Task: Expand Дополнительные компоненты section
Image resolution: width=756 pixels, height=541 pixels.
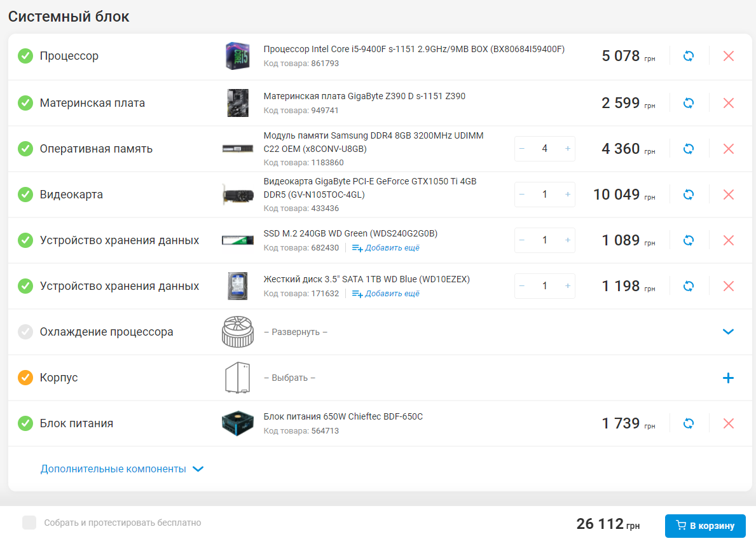Action: (122, 469)
